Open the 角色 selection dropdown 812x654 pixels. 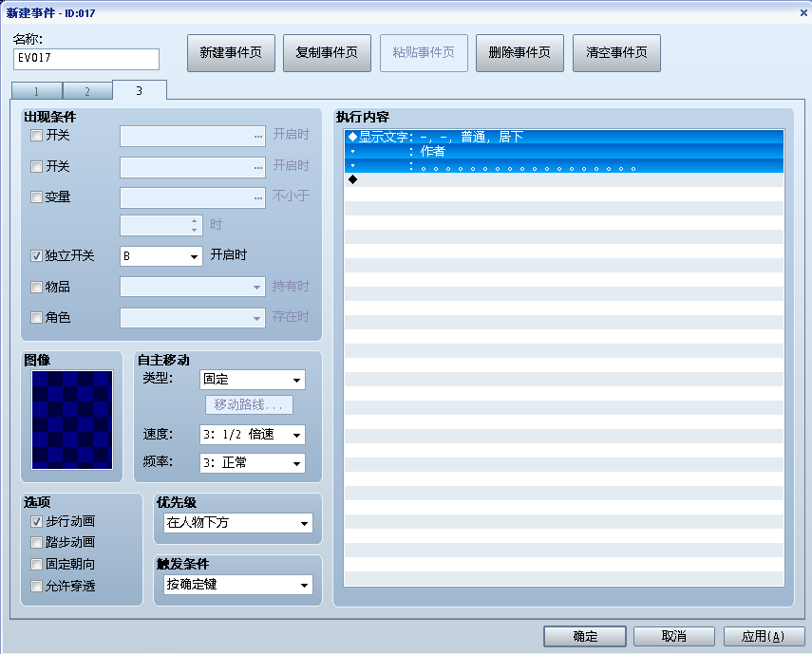point(193,318)
